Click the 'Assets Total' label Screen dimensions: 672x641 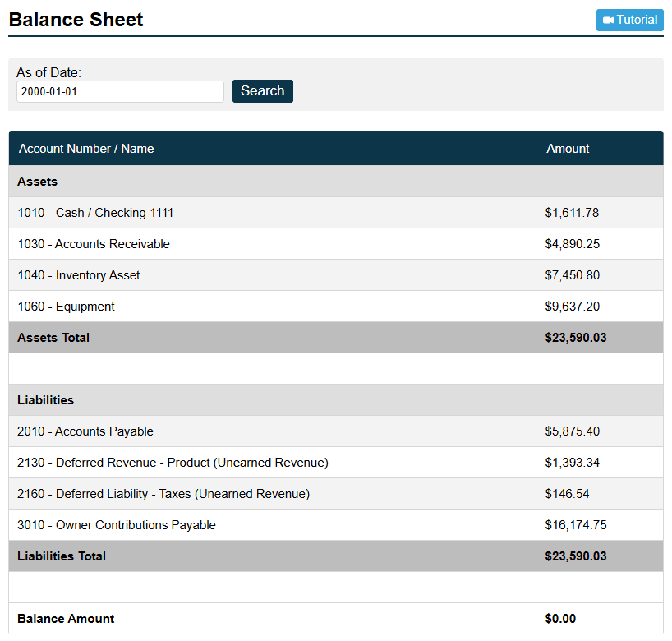pos(53,338)
